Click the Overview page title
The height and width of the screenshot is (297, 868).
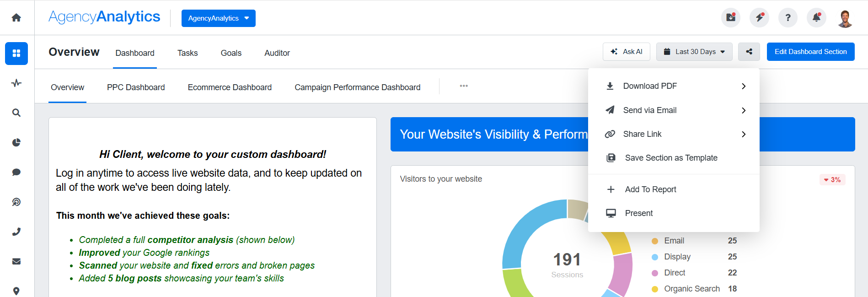click(74, 52)
